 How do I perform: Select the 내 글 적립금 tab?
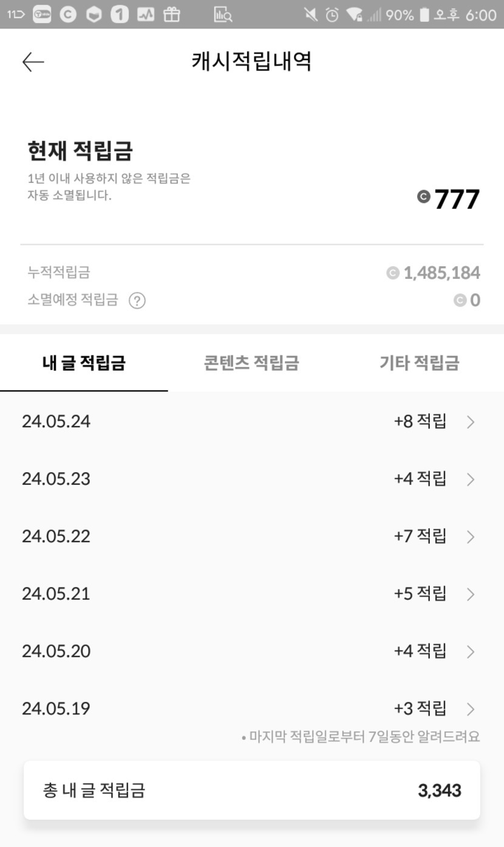pyautogui.click(x=84, y=363)
